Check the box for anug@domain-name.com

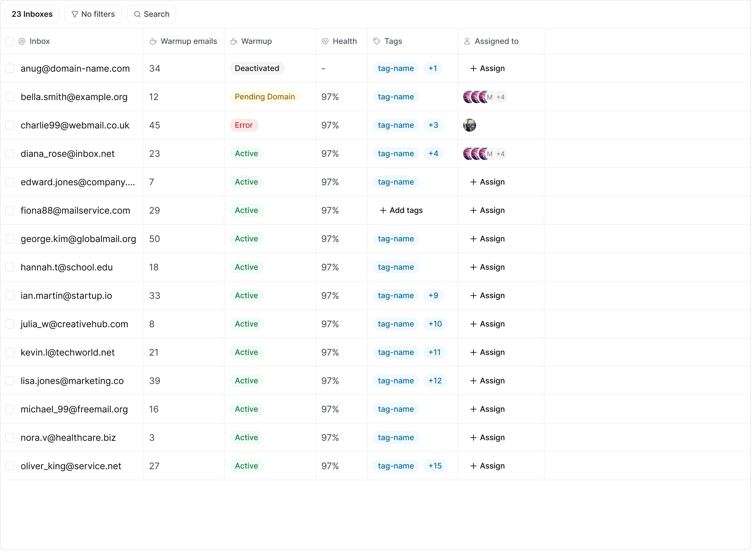point(10,68)
